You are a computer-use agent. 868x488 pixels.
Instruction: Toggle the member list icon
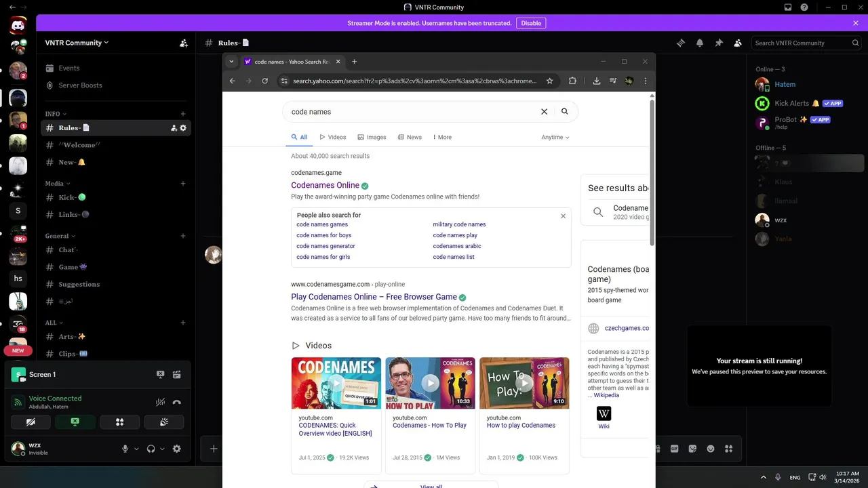point(737,43)
